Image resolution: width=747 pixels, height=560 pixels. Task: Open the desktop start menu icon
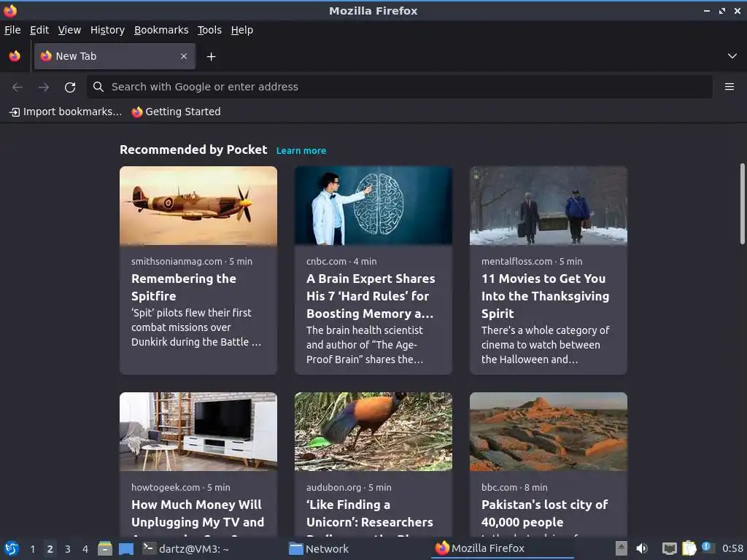pos(12,549)
